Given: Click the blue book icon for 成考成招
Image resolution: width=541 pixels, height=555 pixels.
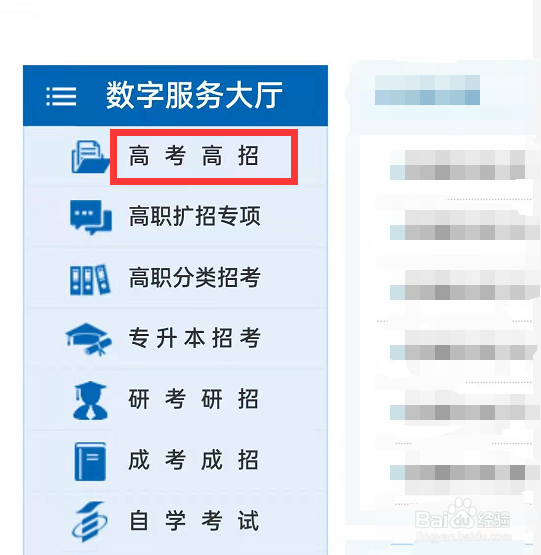Looking at the screenshot, I should click(90, 461).
